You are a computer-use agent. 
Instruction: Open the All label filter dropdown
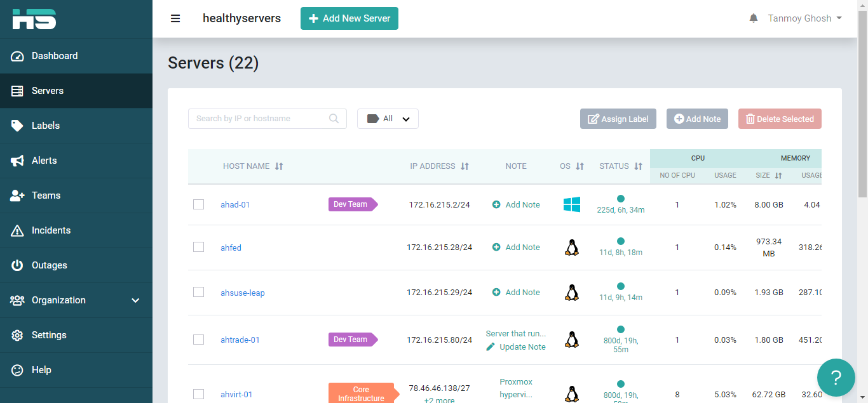(388, 119)
